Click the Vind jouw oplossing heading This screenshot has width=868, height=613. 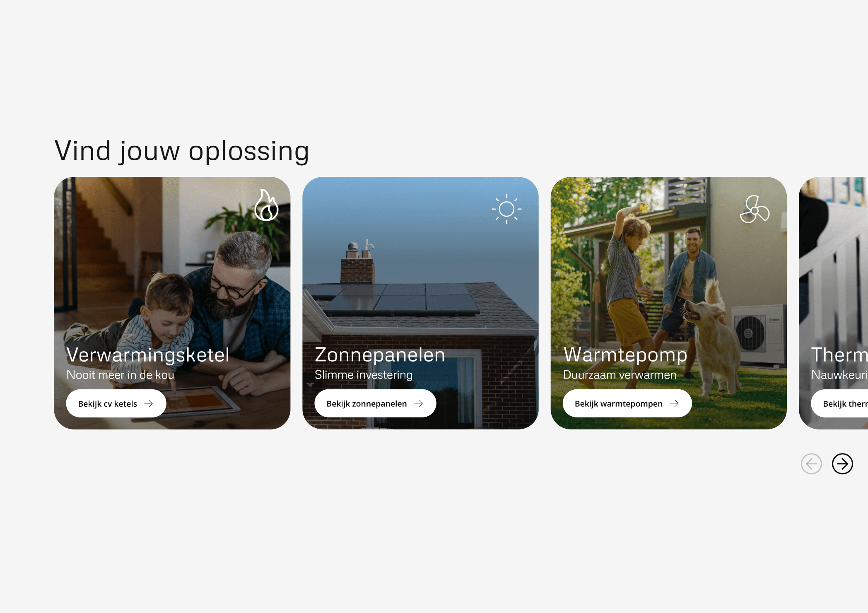(182, 151)
